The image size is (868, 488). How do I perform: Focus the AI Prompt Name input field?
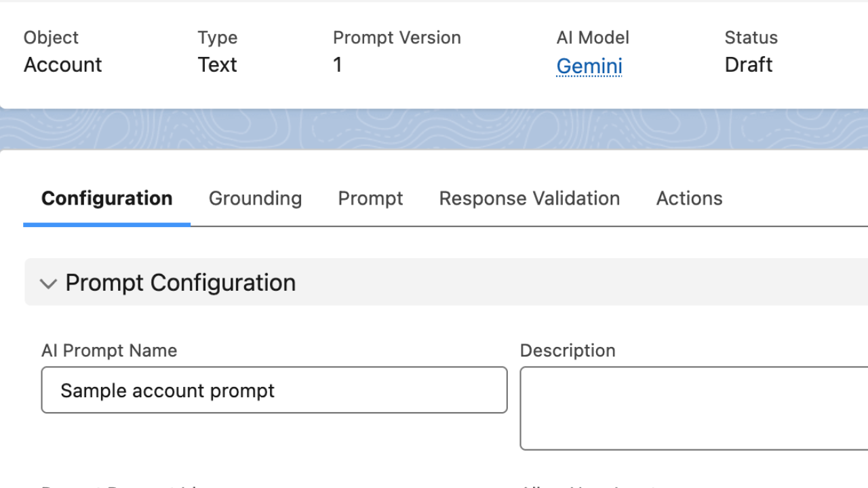[274, 390]
